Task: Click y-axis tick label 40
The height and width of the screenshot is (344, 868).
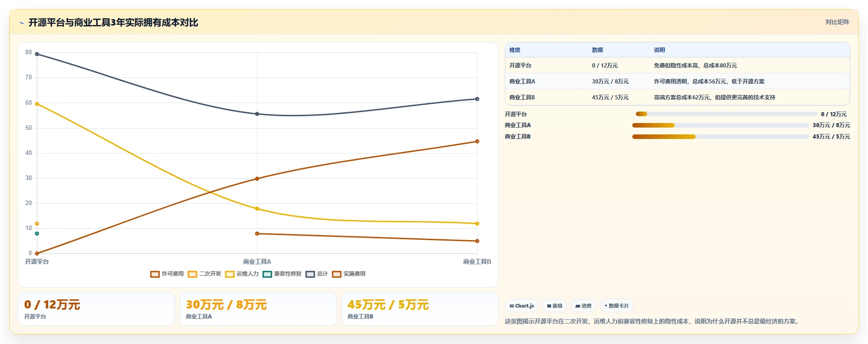Action: [29, 153]
